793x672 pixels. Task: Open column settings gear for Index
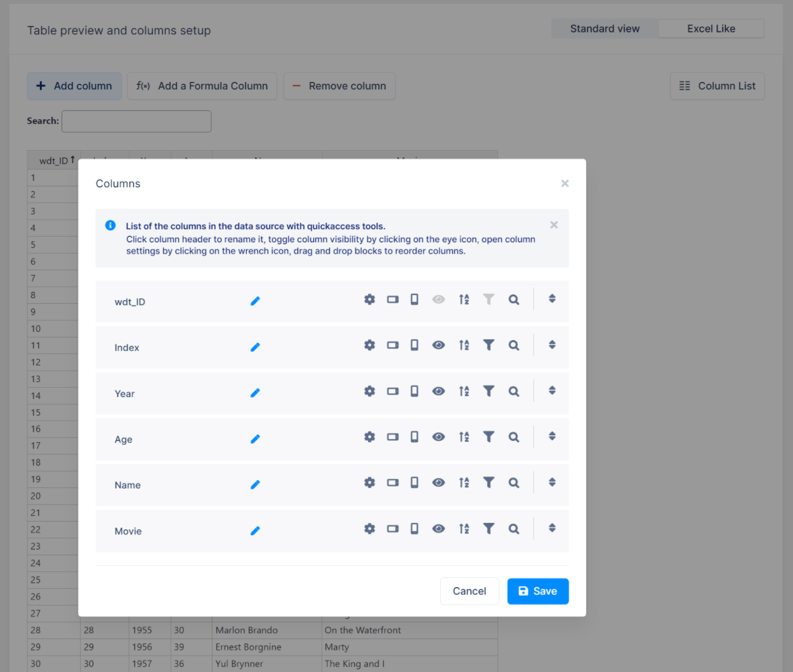tap(369, 345)
